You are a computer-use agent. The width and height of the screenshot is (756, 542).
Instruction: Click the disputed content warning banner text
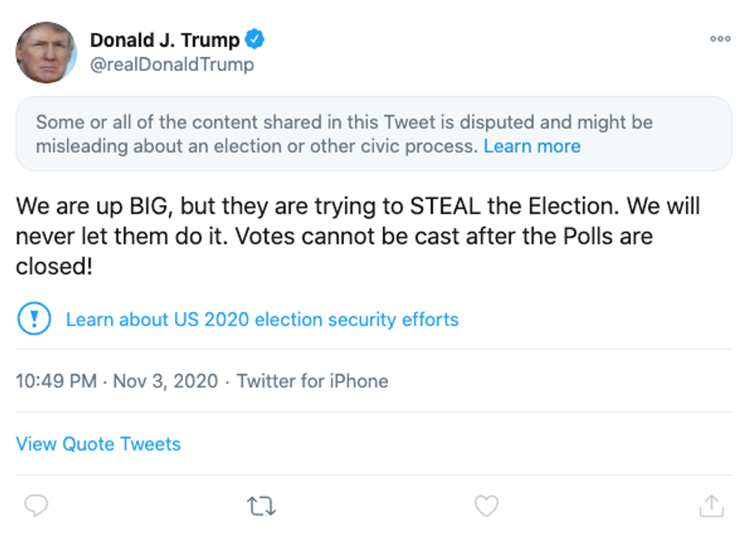(x=309, y=133)
